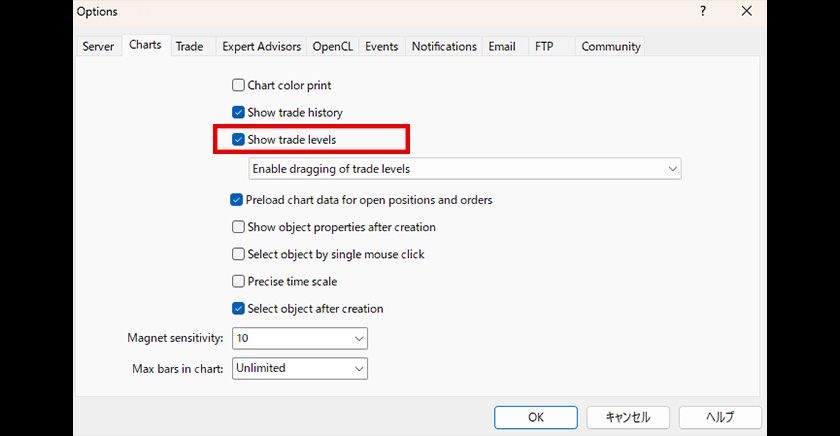The width and height of the screenshot is (840, 436).
Task: Toggle Show trade levels checkbox
Action: point(238,140)
